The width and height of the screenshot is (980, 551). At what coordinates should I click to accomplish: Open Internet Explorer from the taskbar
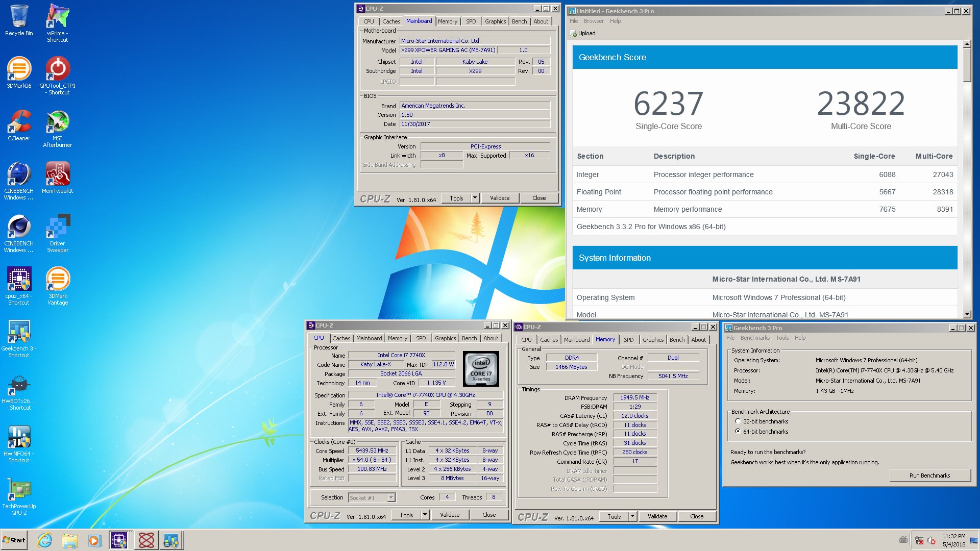tap(45, 540)
